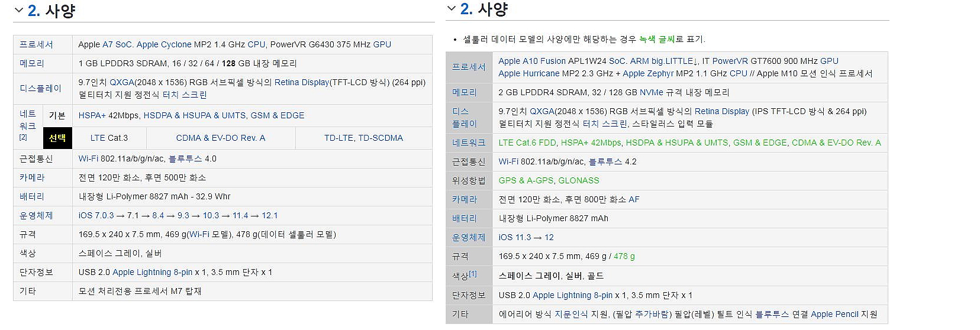Image resolution: width=980 pixels, height=330 pixels.
Task: Click the green CDMA & EV-DO Rev. A link
Action: [x=836, y=143]
